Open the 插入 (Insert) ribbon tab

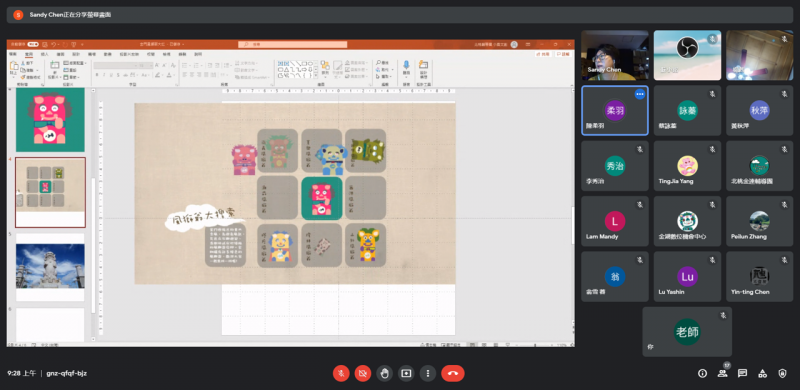pos(44,54)
